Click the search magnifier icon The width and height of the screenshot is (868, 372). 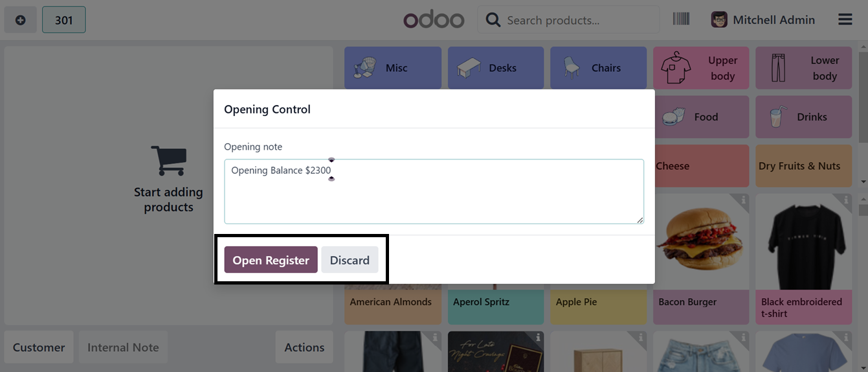(493, 20)
